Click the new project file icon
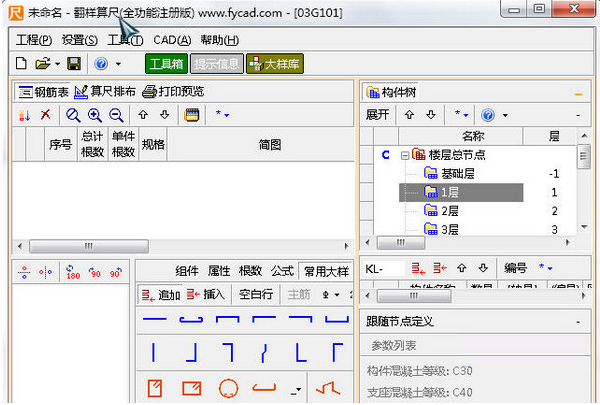The width and height of the screenshot is (600, 405). point(21,64)
